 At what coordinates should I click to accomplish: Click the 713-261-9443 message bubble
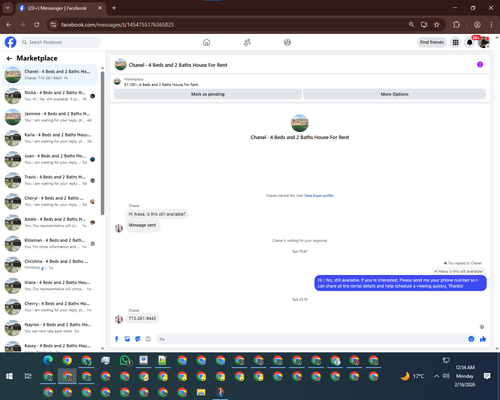[x=142, y=318]
